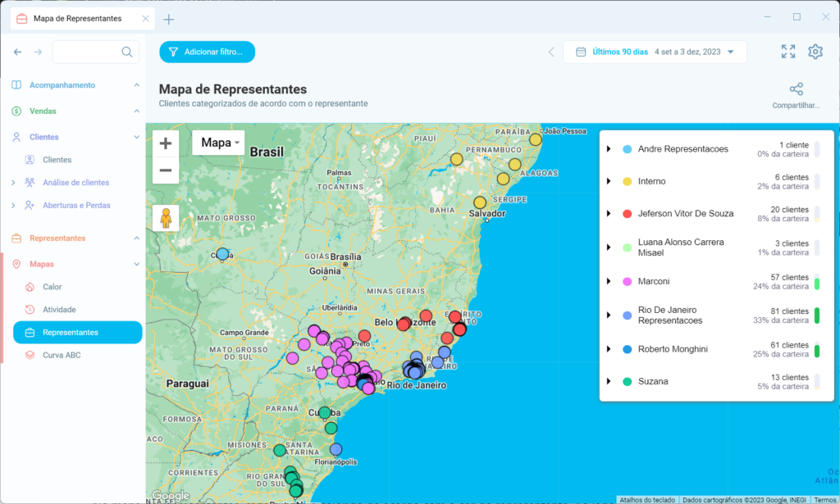
Task: Enter fullscreen mode via the expand icon
Action: [x=787, y=51]
